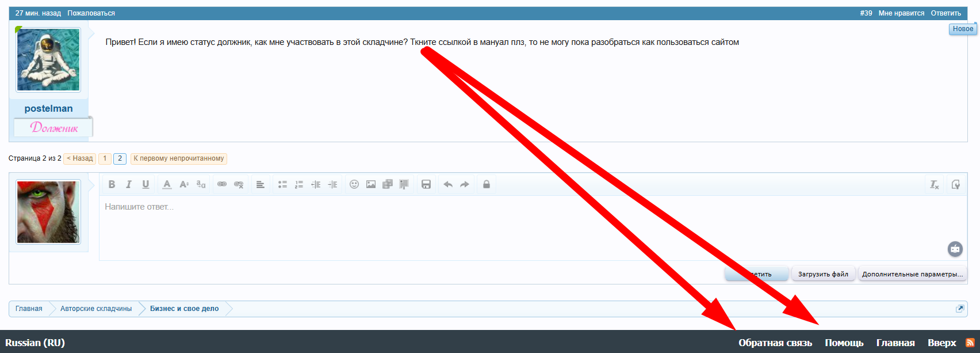Insert an image via the picture icon
This screenshot has width=980, height=353.
click(x=371, y=184)
